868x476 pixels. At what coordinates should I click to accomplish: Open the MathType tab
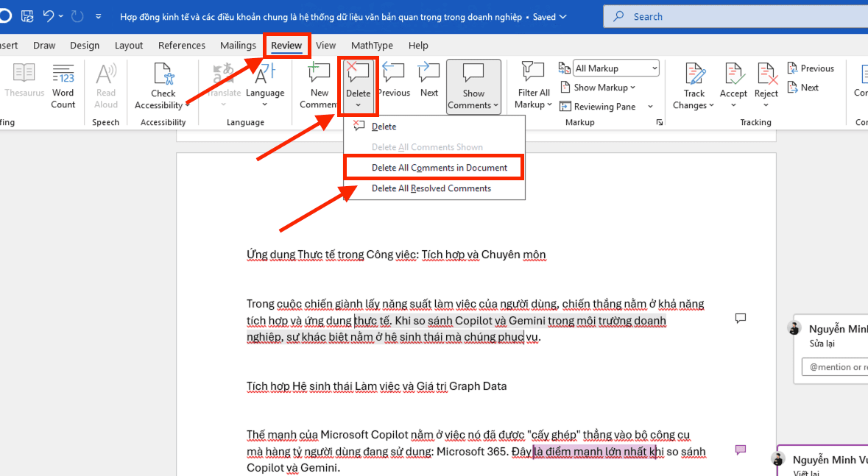pos(372,46)
